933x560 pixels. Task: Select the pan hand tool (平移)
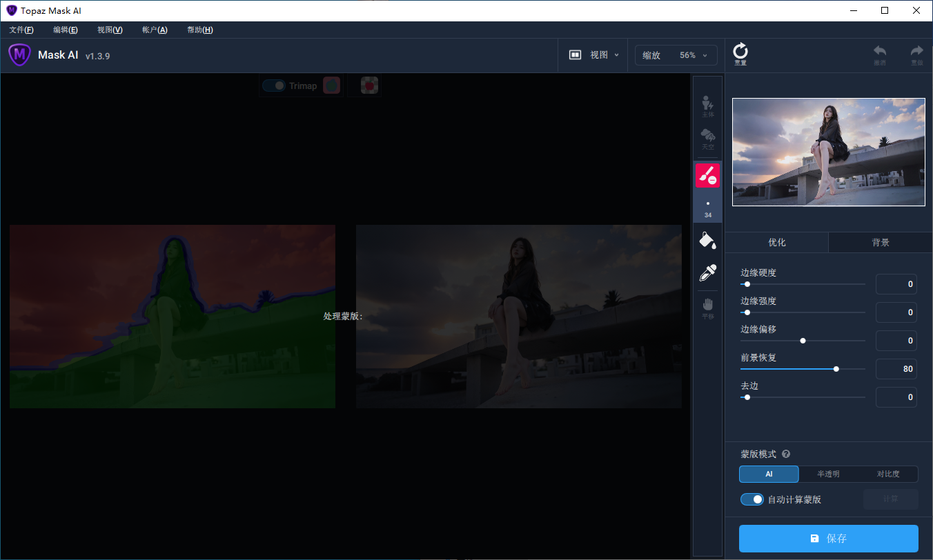(707, 308)
